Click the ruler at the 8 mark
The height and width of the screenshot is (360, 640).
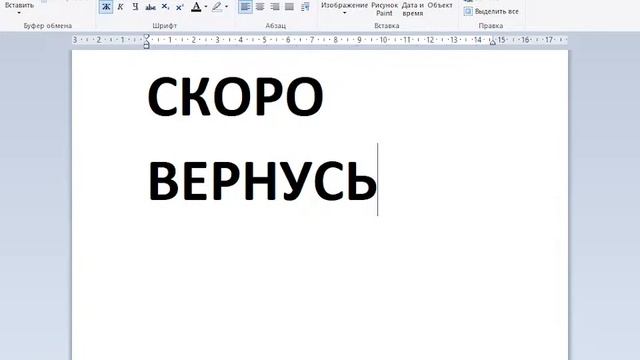click(x=336, y=40)
